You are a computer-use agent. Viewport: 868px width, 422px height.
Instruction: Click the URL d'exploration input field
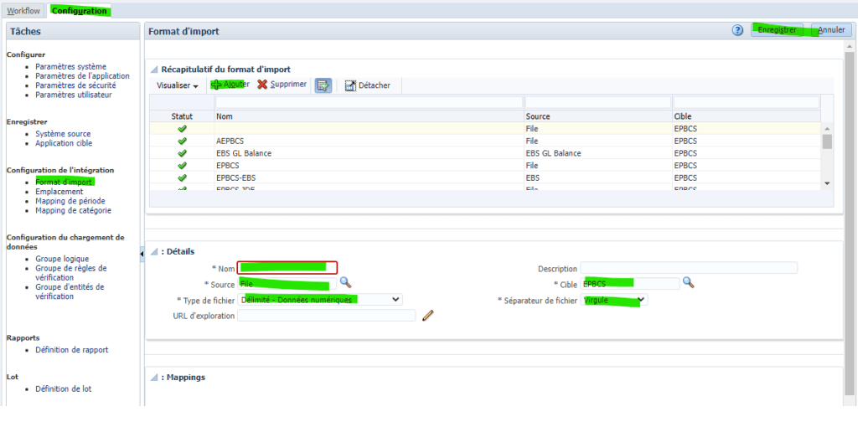[x=326, y=316]
